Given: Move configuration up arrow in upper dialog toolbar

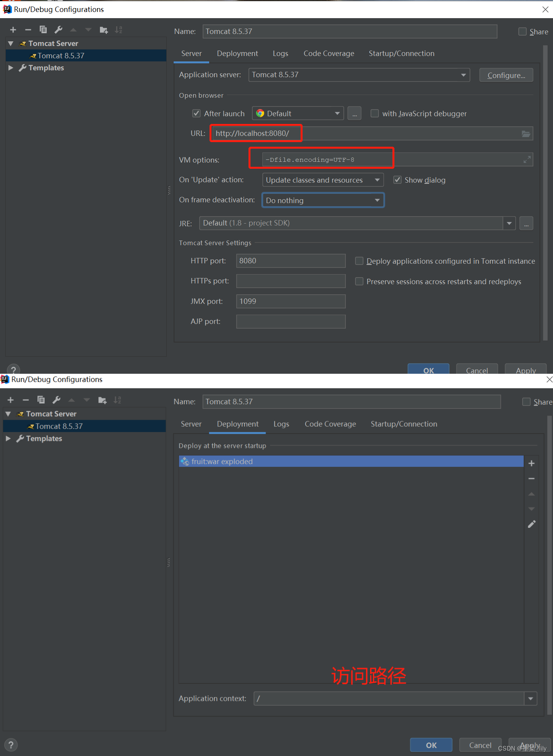Looking at the screenshot, I should 73,30.
